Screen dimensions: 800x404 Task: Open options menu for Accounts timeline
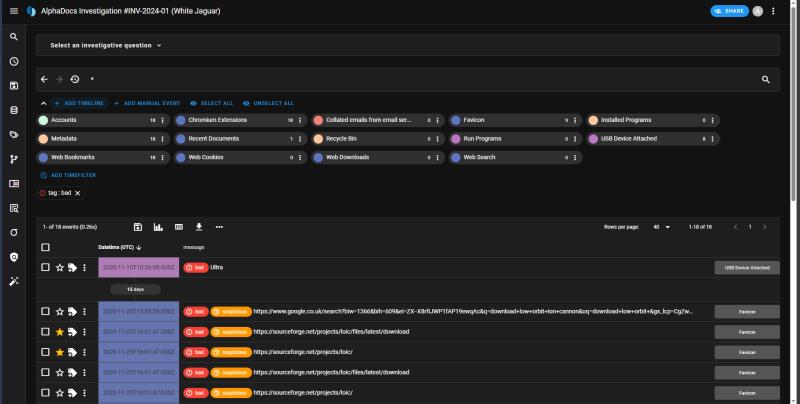(x=164, y=120)
